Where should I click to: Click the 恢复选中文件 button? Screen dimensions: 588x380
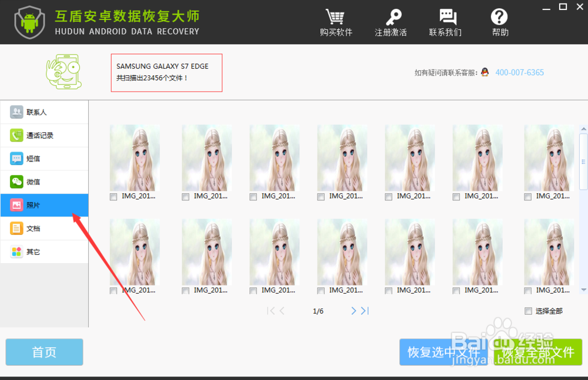click(443, 352)
